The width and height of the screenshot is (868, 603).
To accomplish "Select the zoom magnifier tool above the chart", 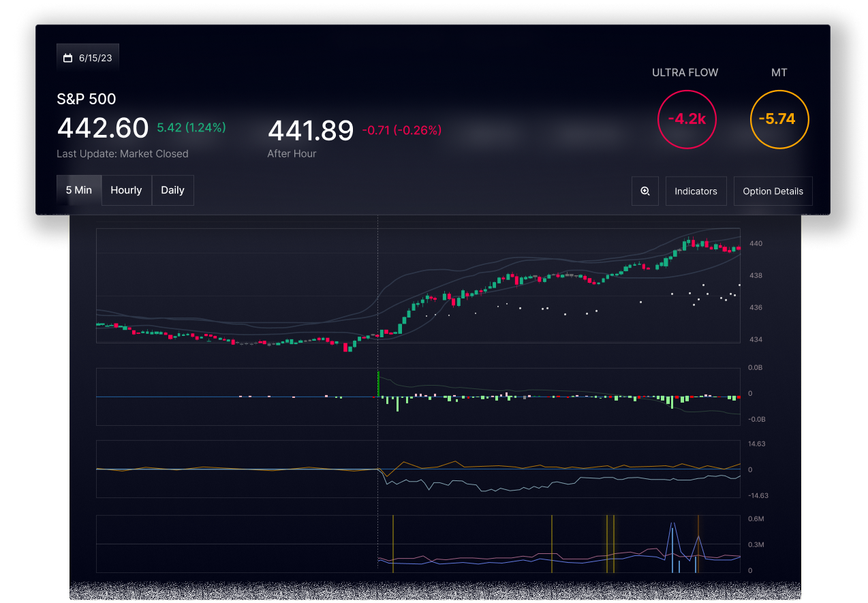I will [645, 191].
